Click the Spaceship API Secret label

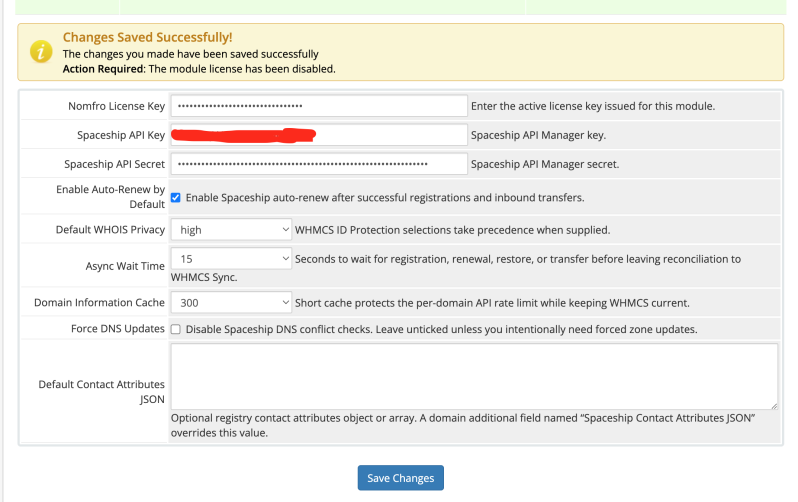115,164
